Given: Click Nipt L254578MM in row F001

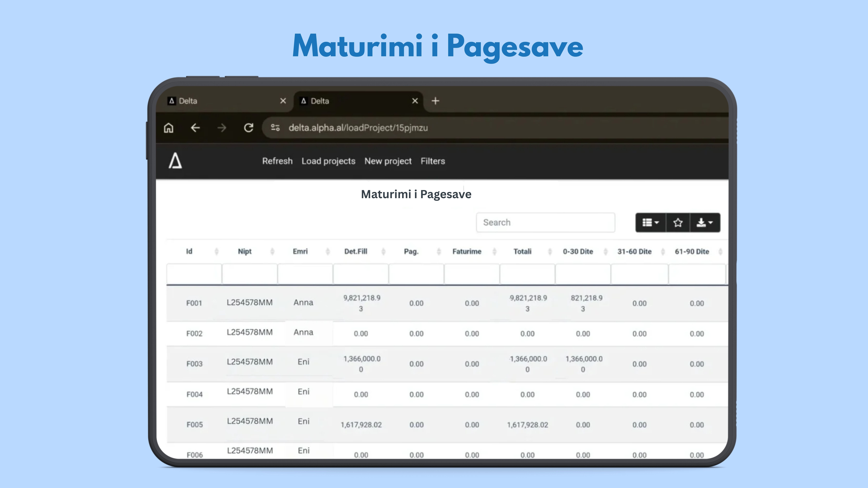Looking at the screenshot, I should coord(250,302).
